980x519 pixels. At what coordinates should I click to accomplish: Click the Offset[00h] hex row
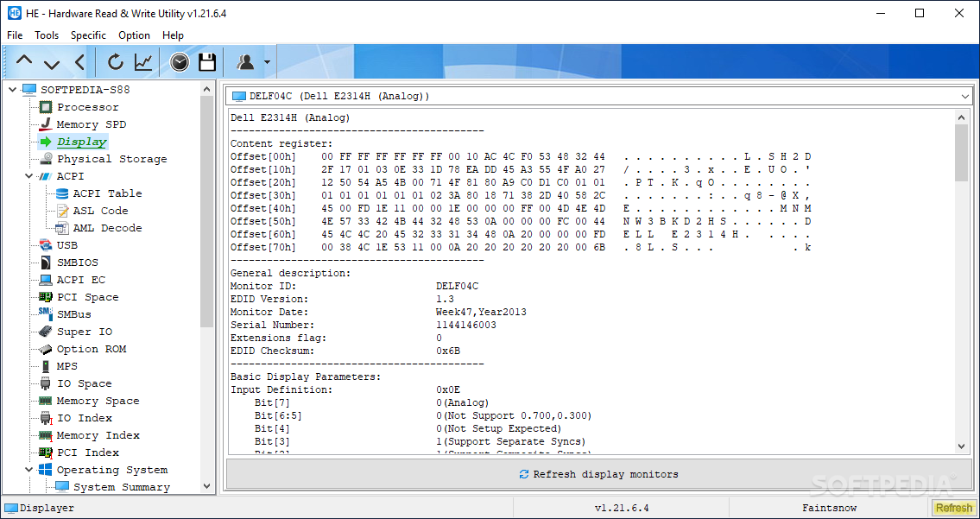(x=522, y=156)
